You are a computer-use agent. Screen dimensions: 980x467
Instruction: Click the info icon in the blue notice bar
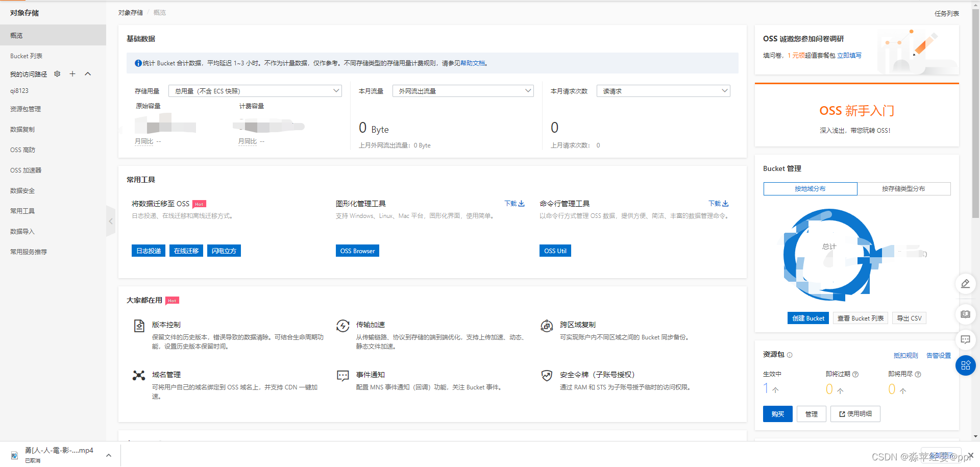click(x=138, y=63)
